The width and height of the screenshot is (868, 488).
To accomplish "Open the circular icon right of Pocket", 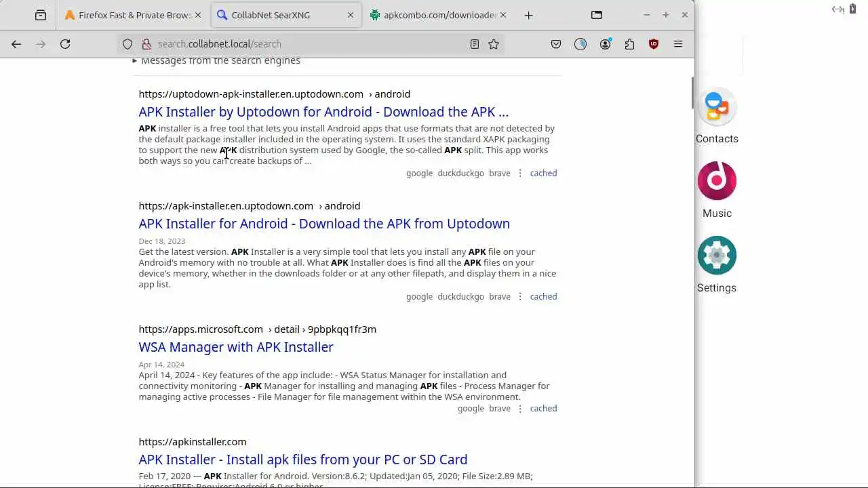I will pyautogui.click(x=580, y=44).
